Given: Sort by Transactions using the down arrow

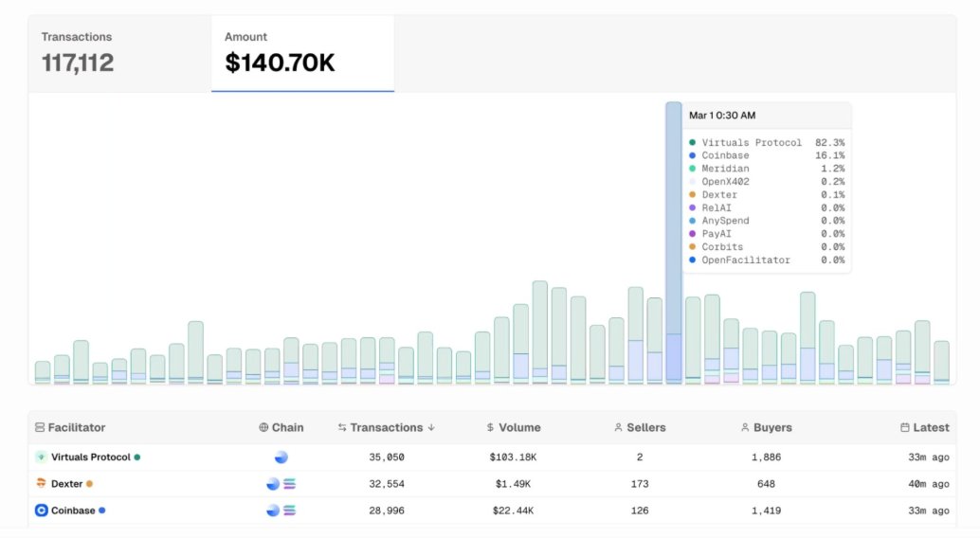Looking at the screenshot, I should pos(432,427).
